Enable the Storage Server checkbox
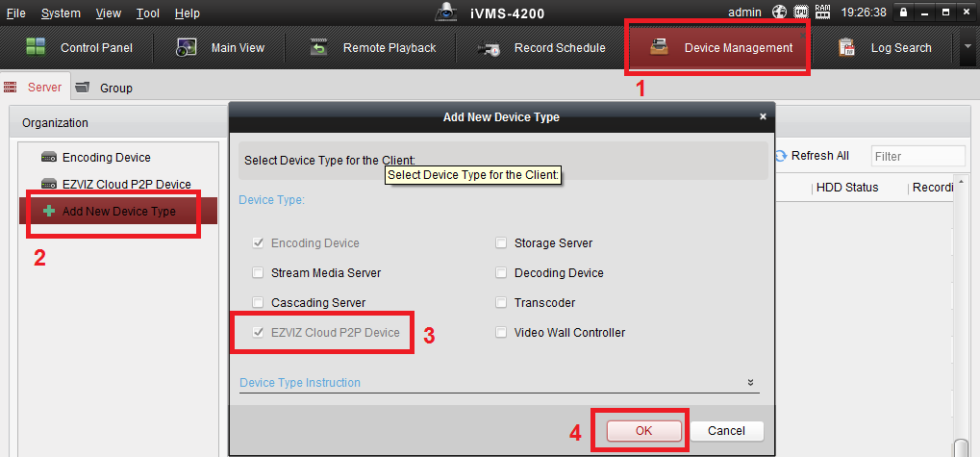The image size is (980, 457). pos(501,243)
